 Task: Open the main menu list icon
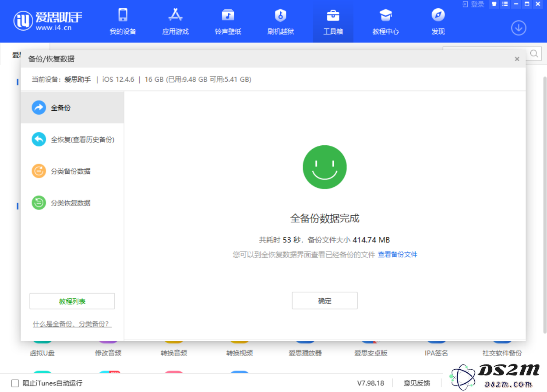click(x=505, y=4)
